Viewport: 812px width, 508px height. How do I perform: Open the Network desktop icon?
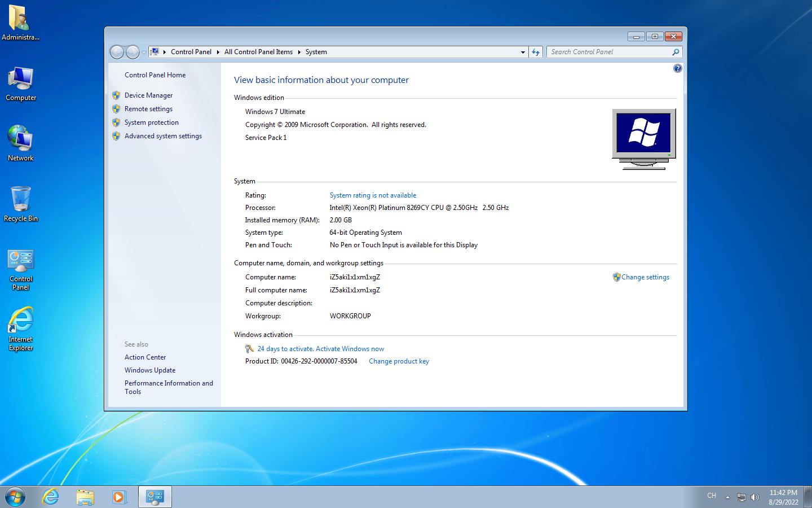pos(20,143)
